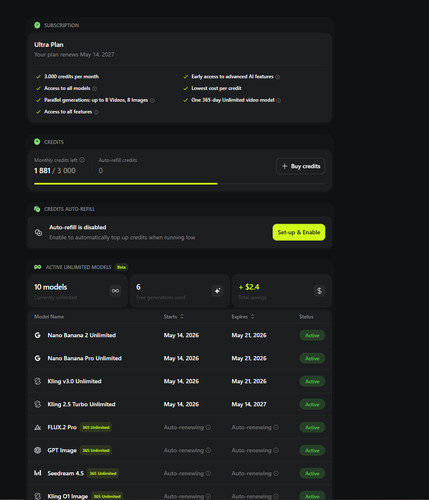
Task: Click the Ultra Plan title
Action: tap(49, 44)
